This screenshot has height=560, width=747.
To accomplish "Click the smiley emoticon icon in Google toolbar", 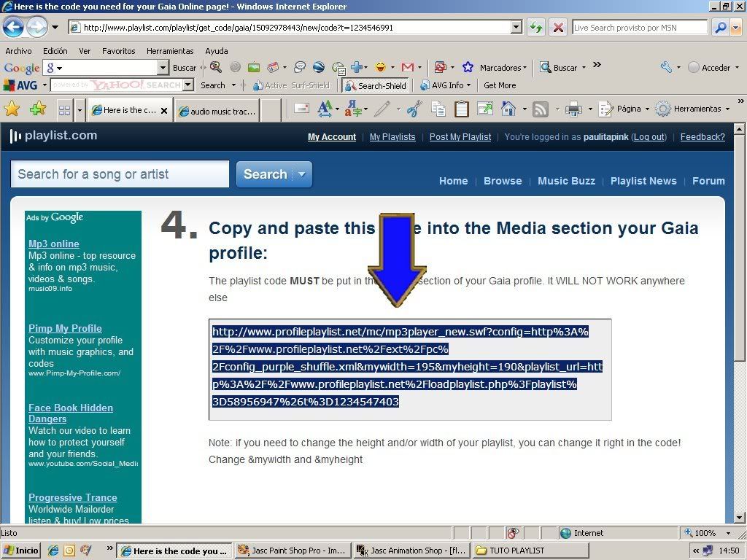I will click(x=380, y=68).
